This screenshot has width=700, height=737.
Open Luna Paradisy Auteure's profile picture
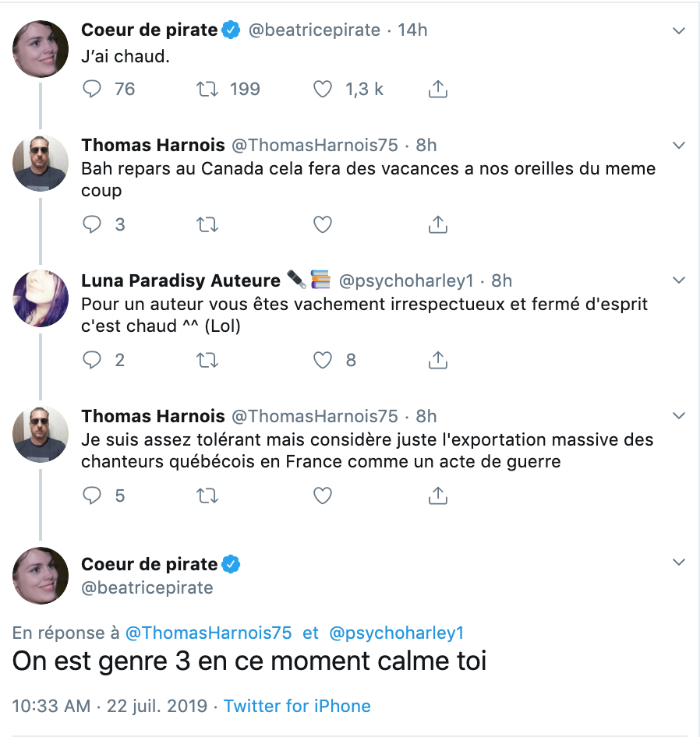coord(41,298)
